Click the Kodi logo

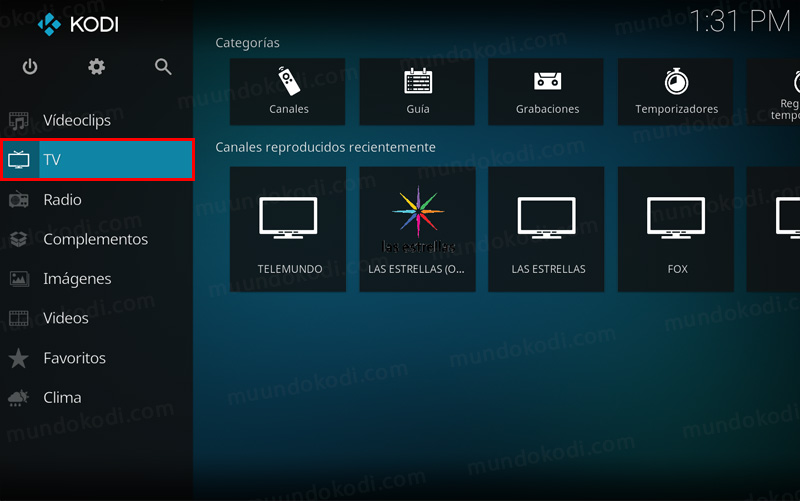point(79,24)
